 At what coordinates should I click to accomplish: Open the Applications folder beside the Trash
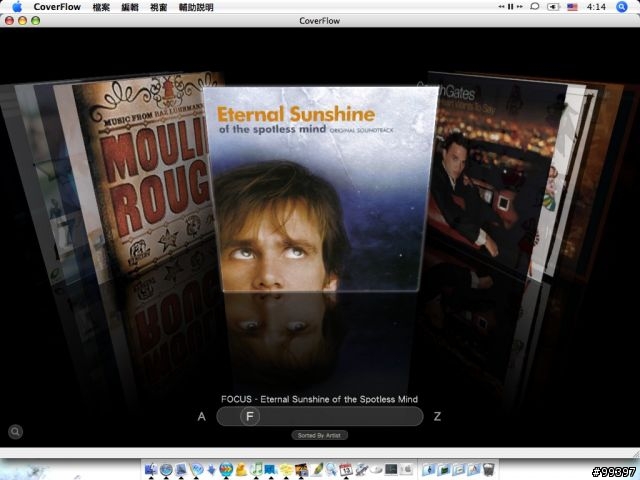pos(474,469)
